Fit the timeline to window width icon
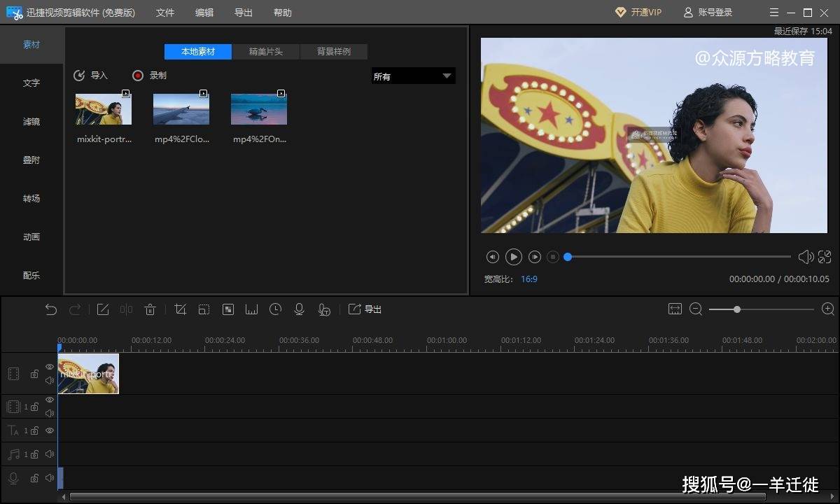840x504 pixels. click(x=675, y=309)
